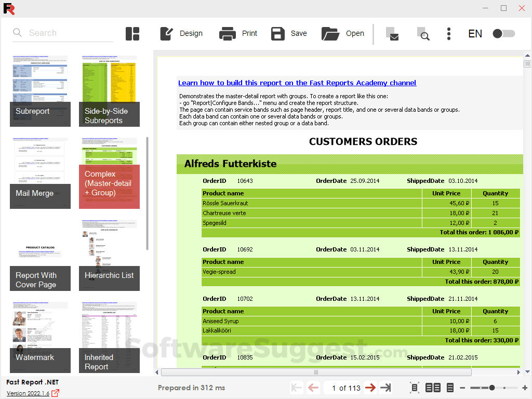The height and width of the screenshot is (399, 532).
Task: Open the three-dot overflow menu
Action: click(x=448, y=33)
